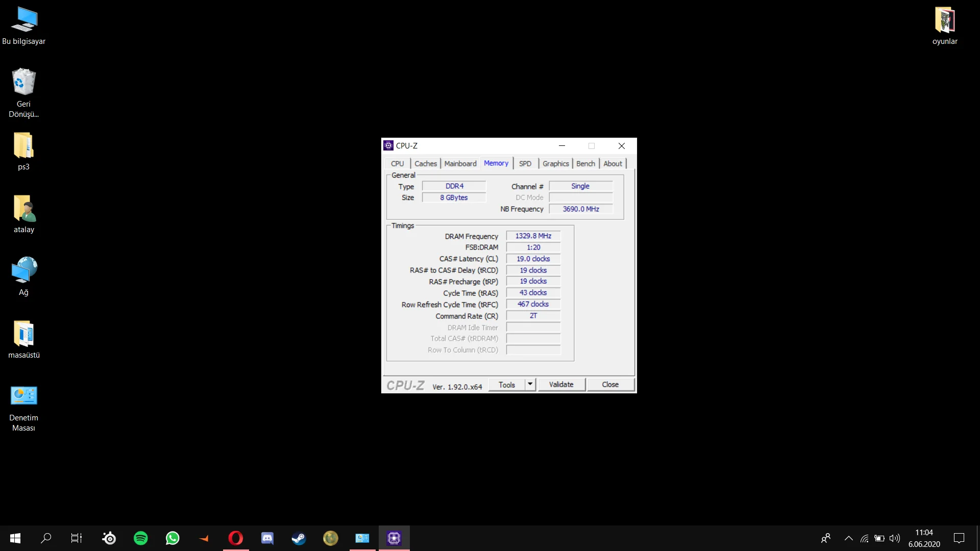Launch WhatsApp taskbar icon

(173, 538)
